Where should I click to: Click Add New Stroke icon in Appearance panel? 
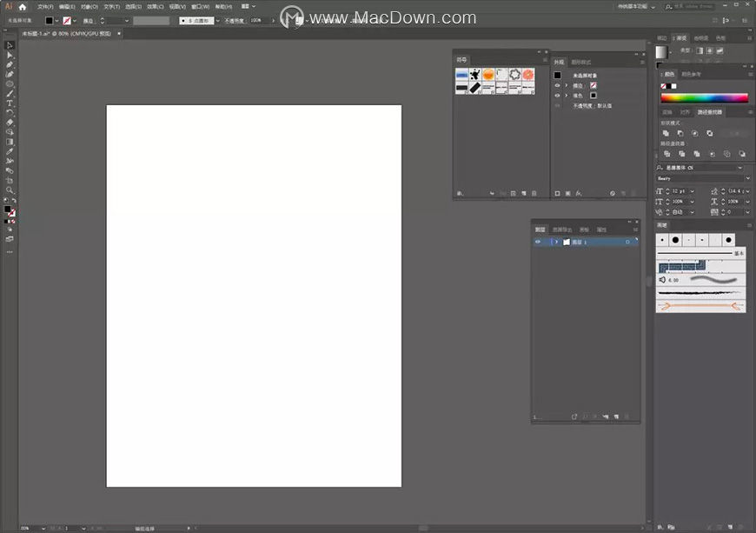(x=557, y=193)
